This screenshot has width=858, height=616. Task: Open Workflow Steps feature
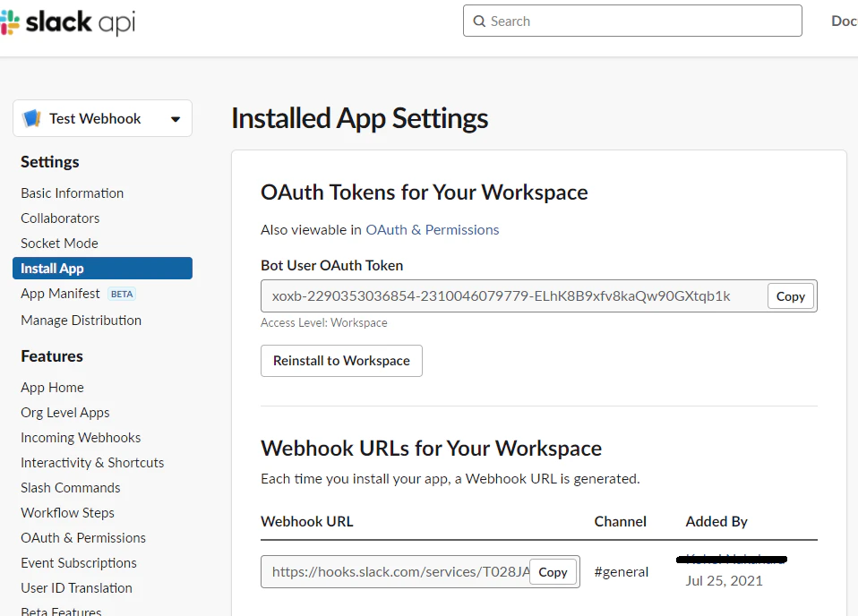click(68, 513)
